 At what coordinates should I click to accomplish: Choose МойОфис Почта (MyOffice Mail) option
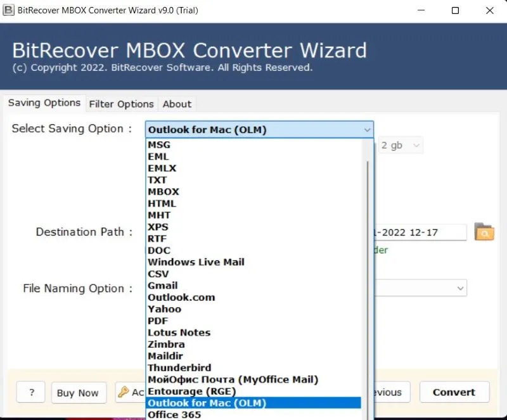[x=254, y=379]
